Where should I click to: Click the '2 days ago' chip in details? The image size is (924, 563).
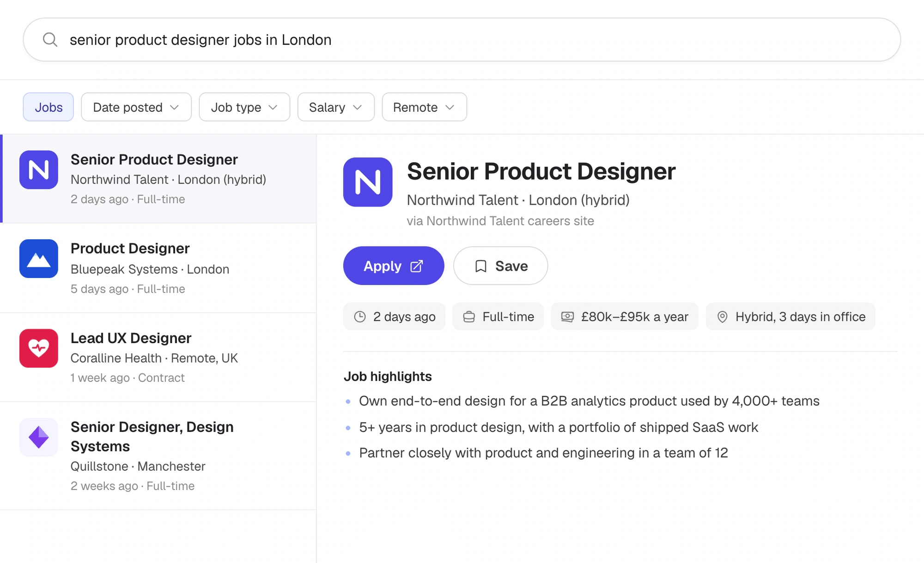[394, 316]
